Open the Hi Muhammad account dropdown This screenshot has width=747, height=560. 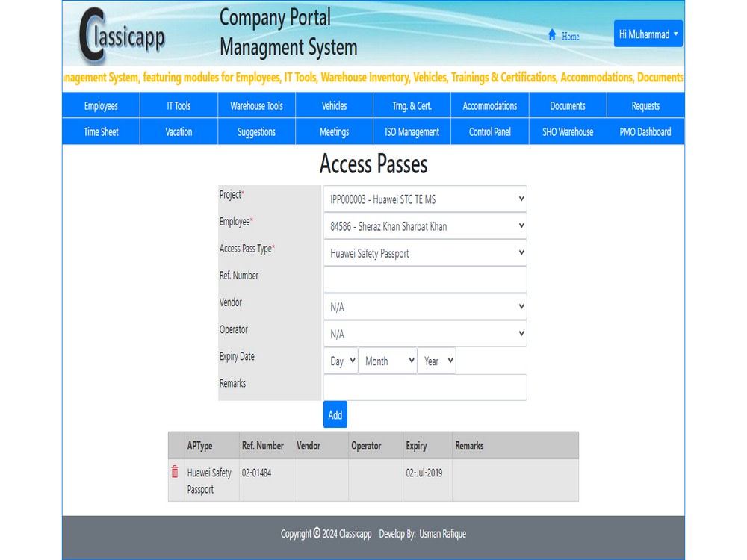click(x=648, y=34)
